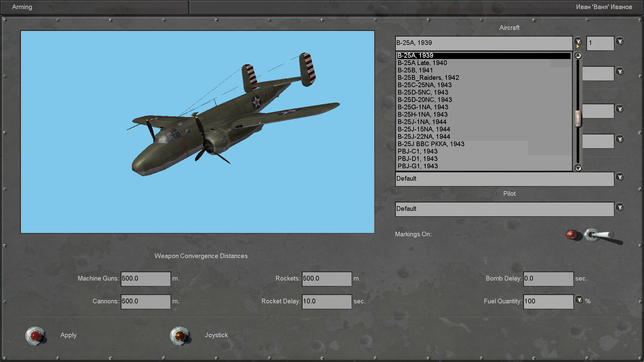The image size is (644, 362).
Task: Click the Bomb Delay input field
Action: pyautogui.click(x=548, y=279)
